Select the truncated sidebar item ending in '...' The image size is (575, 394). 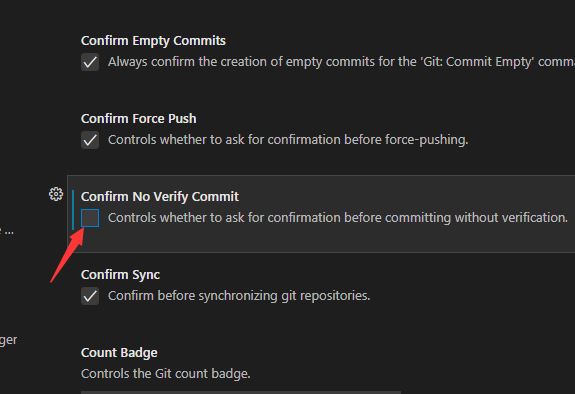coord(7,231)
